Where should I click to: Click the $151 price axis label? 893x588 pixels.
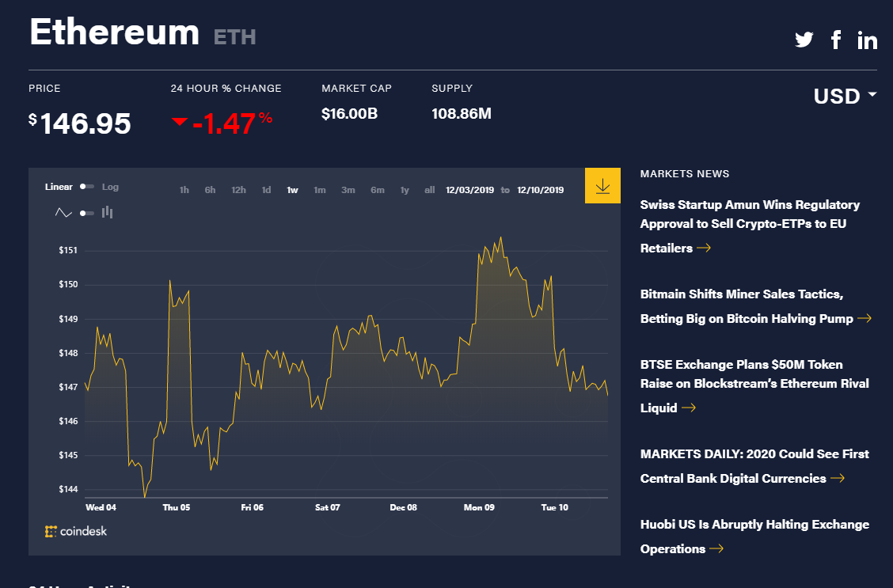[68, 250]
